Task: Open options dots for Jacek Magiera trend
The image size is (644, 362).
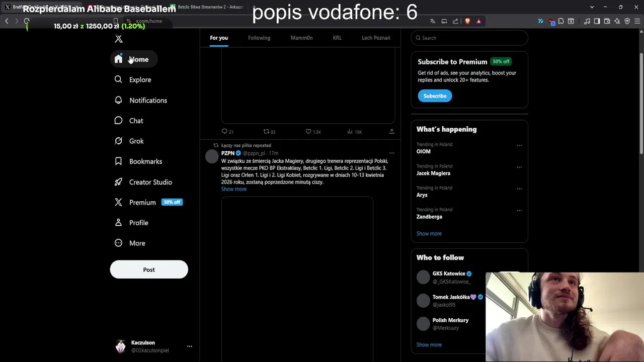Action: (x=519, y=167)
